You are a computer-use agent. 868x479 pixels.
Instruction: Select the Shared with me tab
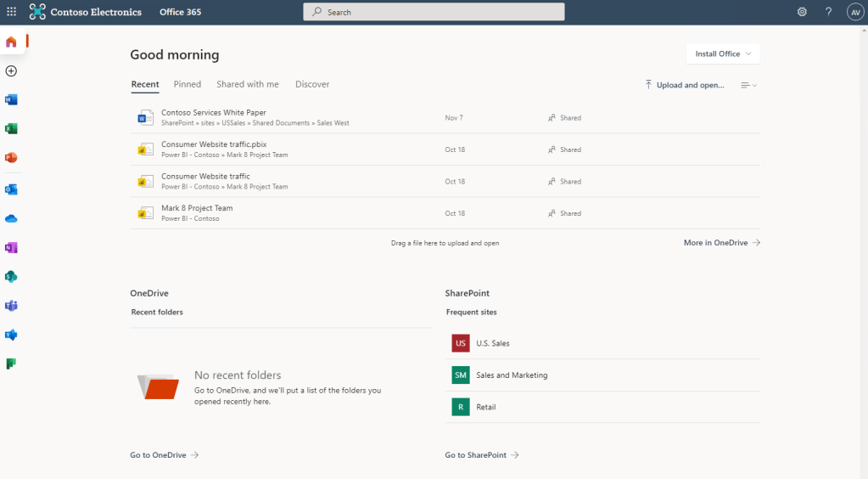[x=247, y=85]
